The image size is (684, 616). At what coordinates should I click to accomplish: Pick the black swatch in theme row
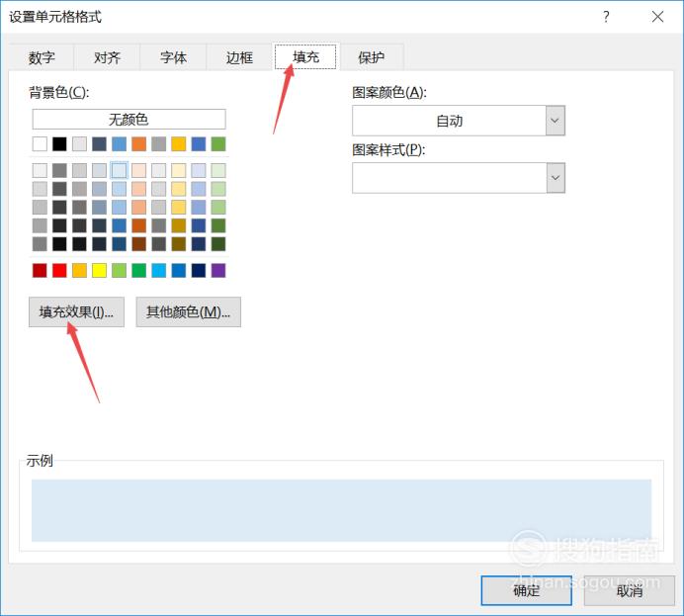(59, 144)
